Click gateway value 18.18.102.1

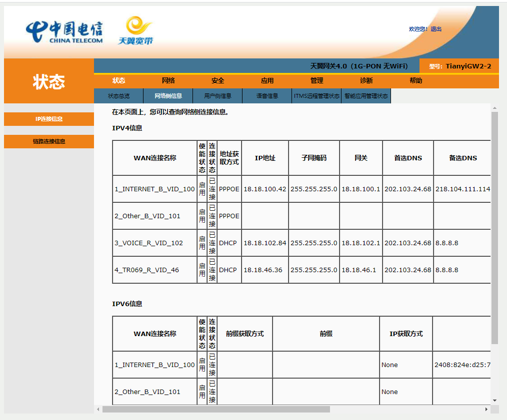(x=361, y=243)
